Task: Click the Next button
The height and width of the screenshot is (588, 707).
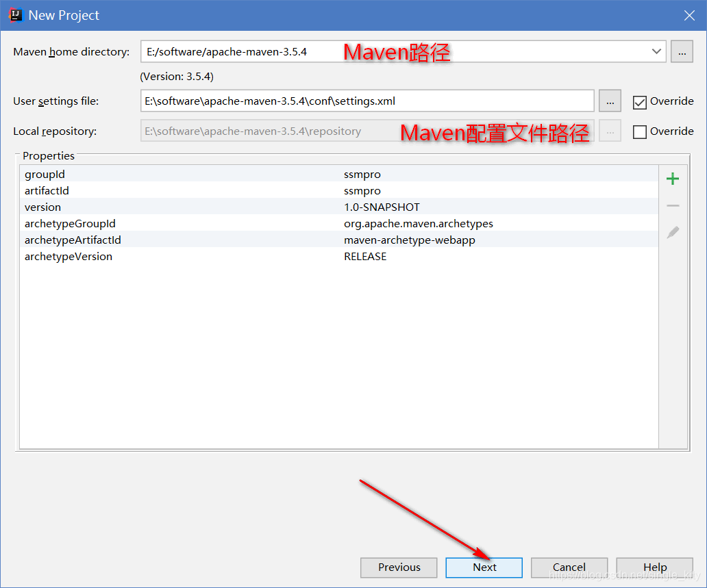Action: click(x=484, y=567)
